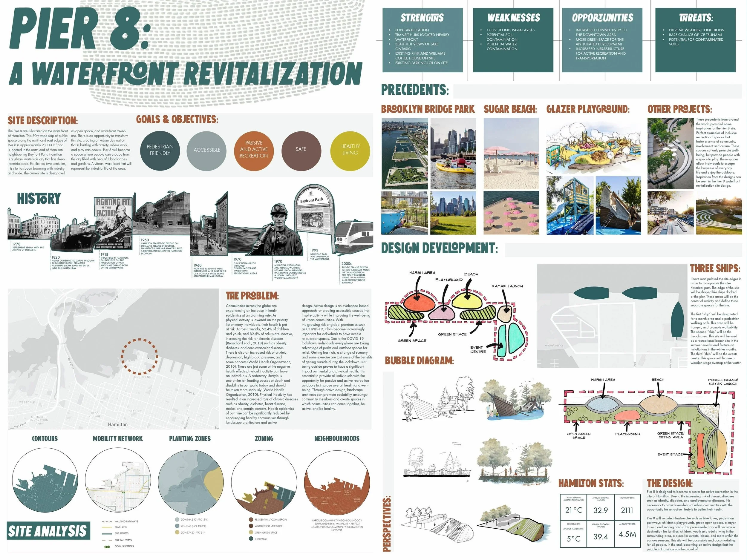Click the vertical ship shape in Three Ships map
The width and height of the screenshot is (747, 560).
676,319
